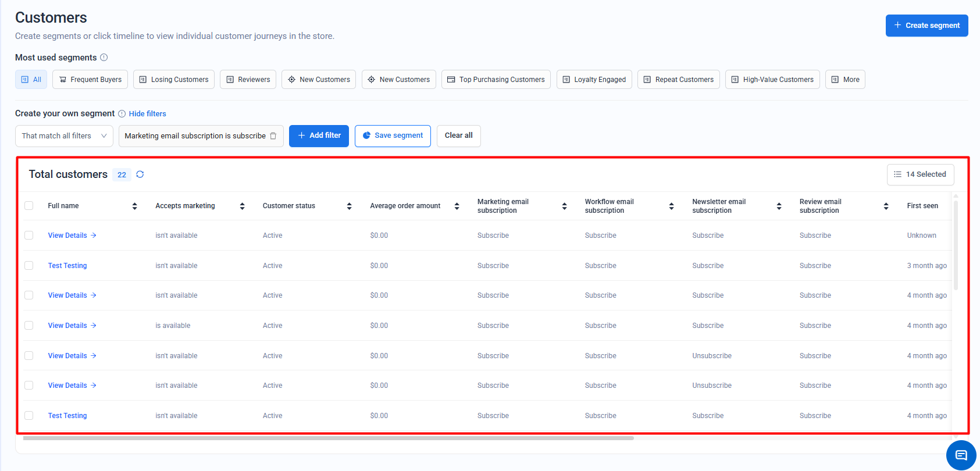Switch to Frequent Buyers segment
This screenshot has height=471, width=980.
(90, 80)
